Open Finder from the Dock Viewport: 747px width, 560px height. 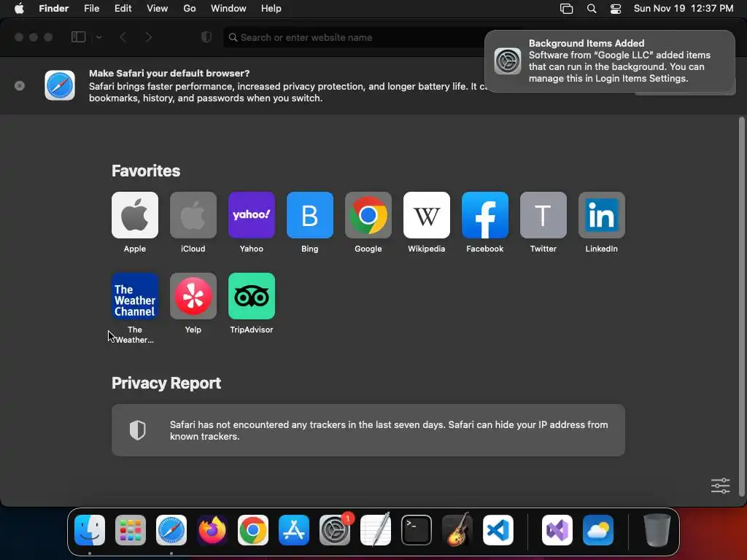(x=90, y=530)
